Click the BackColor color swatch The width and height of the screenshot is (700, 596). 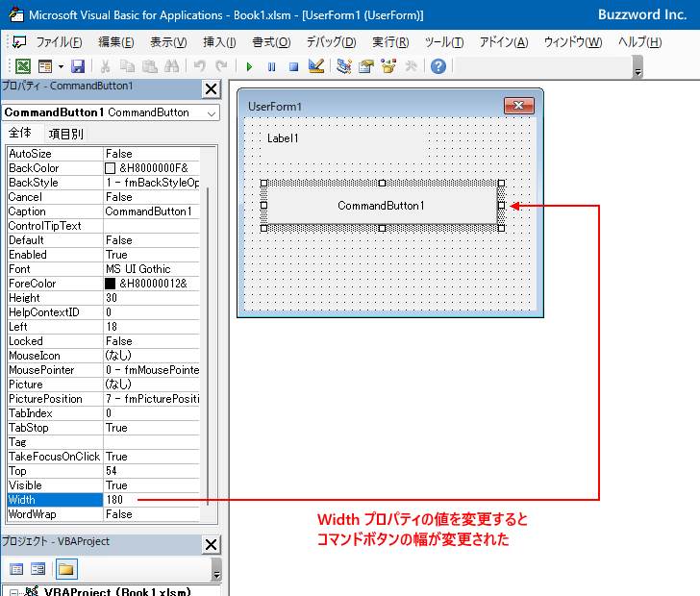[111, 168]
